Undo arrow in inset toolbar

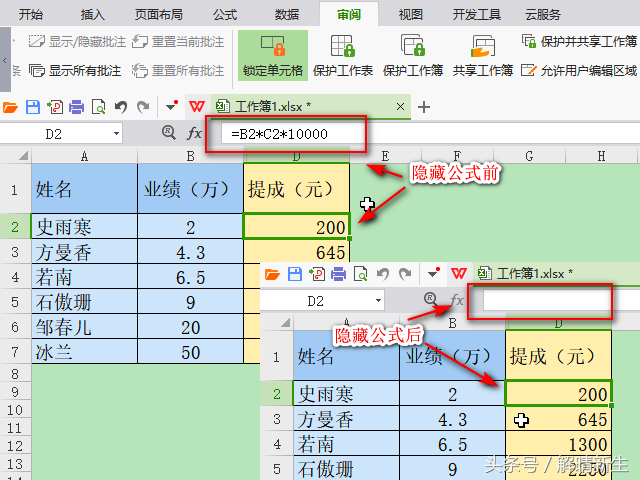pos(383,274)
